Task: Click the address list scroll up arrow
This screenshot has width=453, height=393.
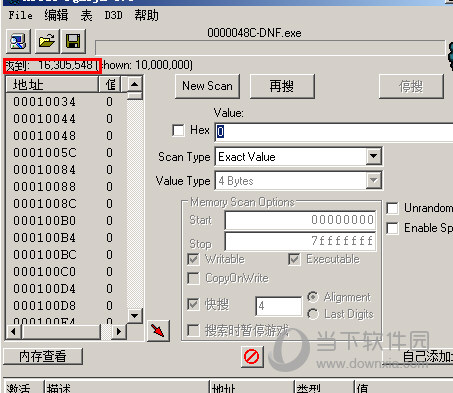Action: (135, 84)
